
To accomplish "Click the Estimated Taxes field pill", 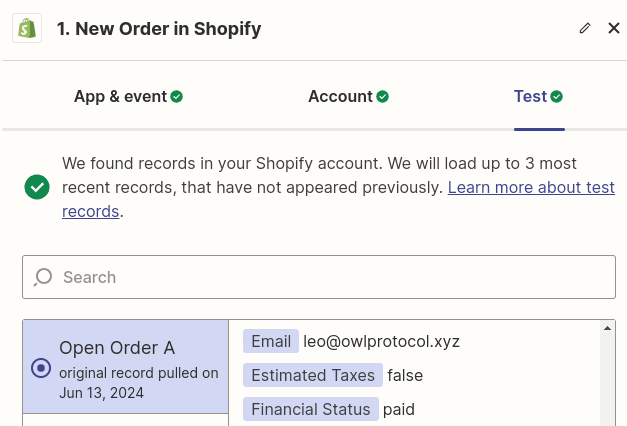I will [313, 375].
